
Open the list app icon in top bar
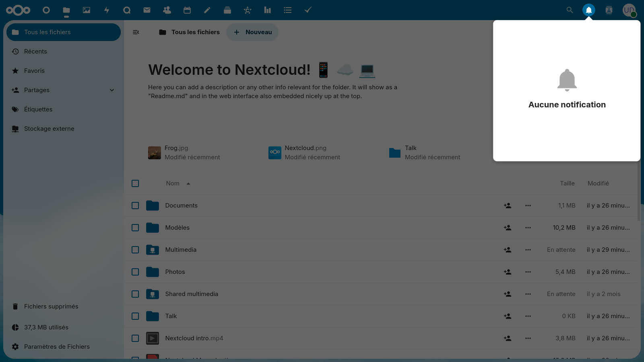coord(288,10)
